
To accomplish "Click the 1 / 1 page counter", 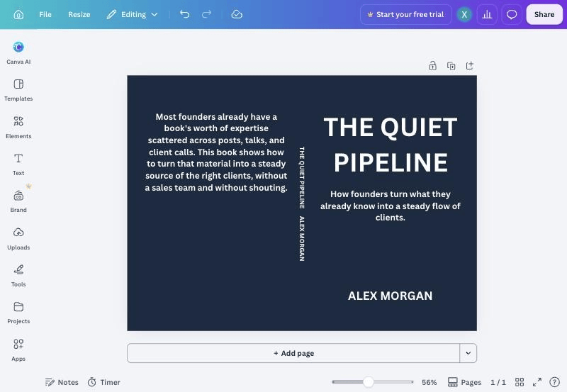I will 498,382.
